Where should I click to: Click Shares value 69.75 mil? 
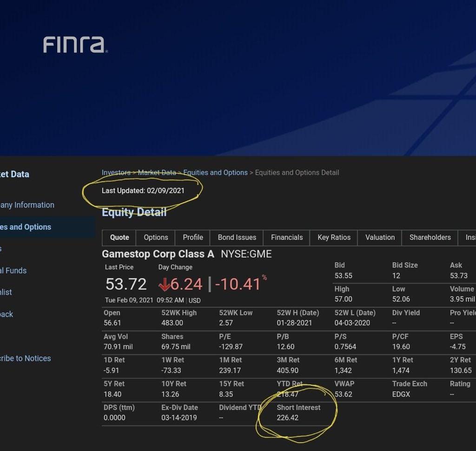pos(176,346)
